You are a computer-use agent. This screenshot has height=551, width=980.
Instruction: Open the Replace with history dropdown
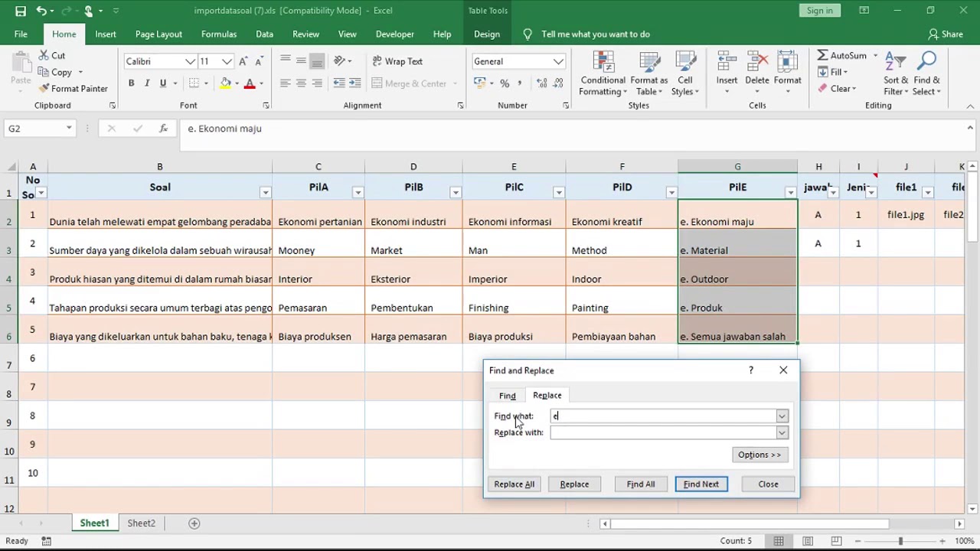coord(782,433)
